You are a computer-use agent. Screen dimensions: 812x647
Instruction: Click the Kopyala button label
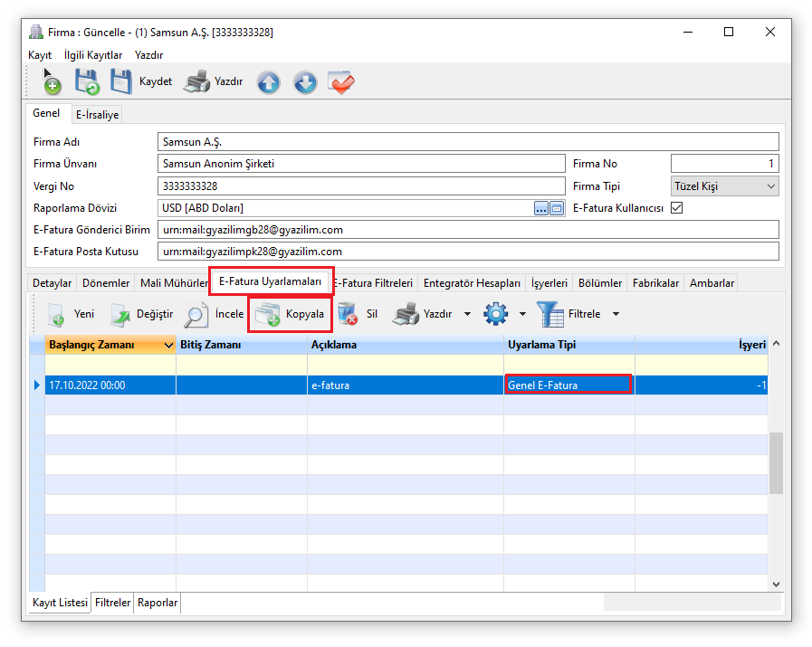pos(304,314)
